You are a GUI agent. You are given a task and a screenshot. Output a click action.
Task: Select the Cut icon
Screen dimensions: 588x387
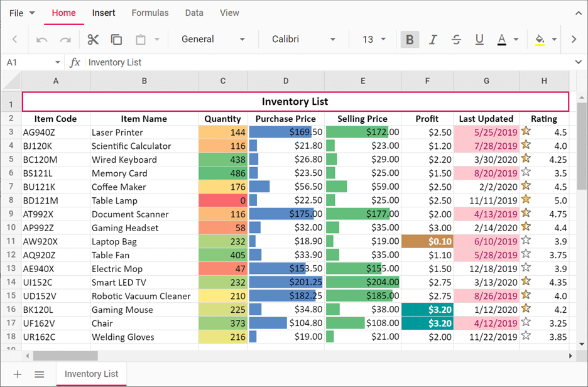[92, 39]
